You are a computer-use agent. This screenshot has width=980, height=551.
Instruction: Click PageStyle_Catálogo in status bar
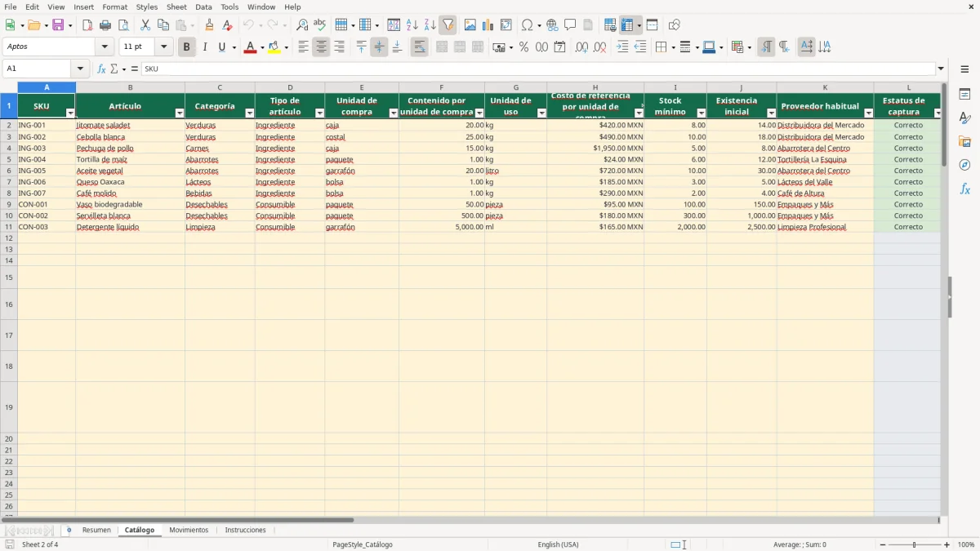click(363, 544)
